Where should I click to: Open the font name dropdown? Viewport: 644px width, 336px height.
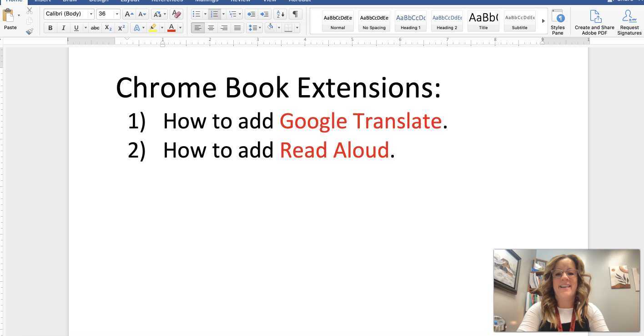tap(91, 14)
